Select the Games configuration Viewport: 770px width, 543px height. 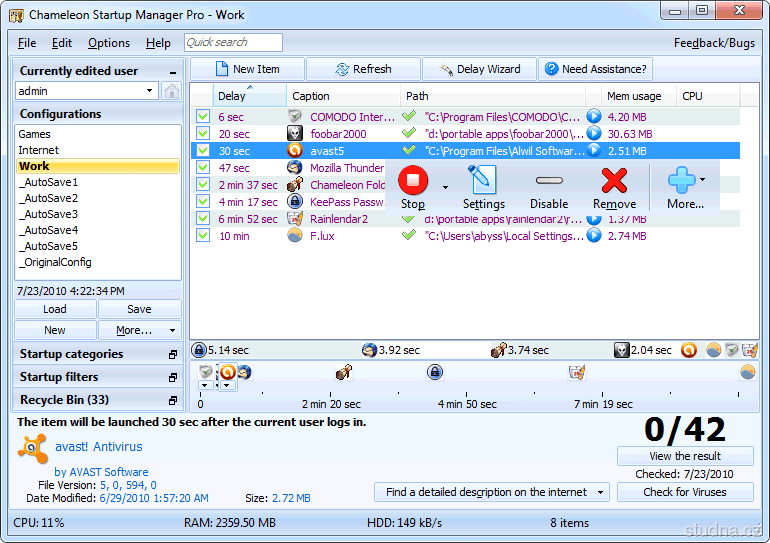click(35, 134)
